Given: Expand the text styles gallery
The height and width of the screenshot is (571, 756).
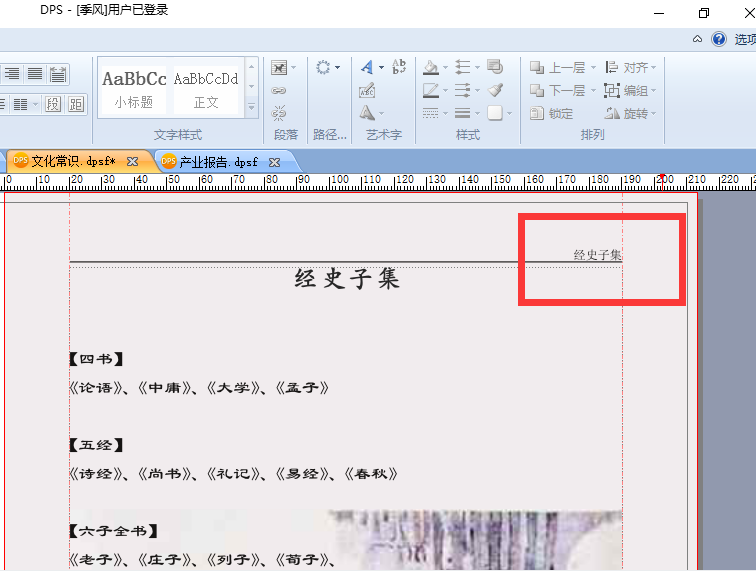Looking at the screenshot, I should click(x=252, y=107).
